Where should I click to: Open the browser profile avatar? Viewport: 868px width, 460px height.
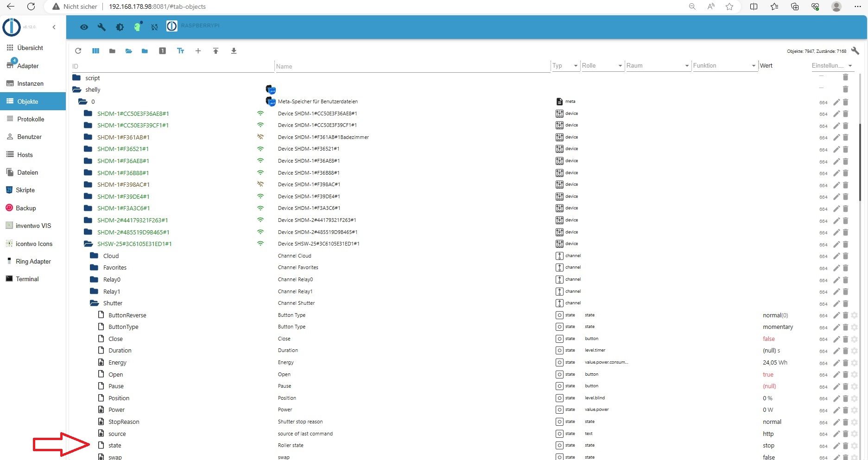tap(836, 6)
